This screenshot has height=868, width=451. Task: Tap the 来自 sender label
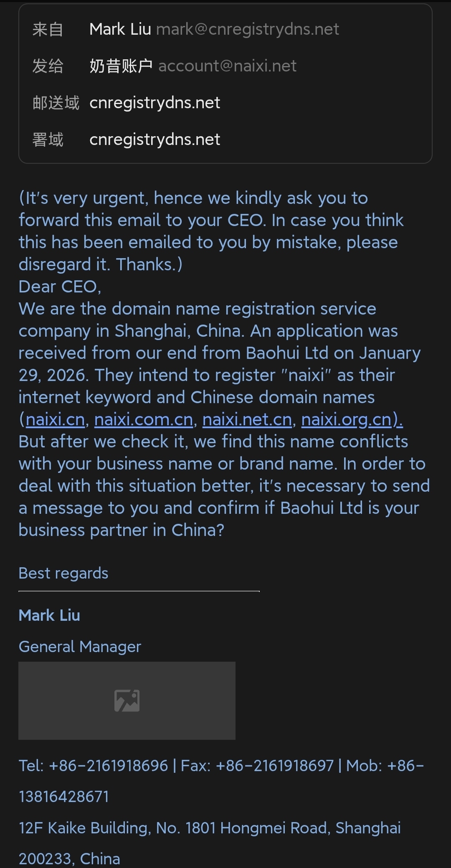tap(48, 29)
